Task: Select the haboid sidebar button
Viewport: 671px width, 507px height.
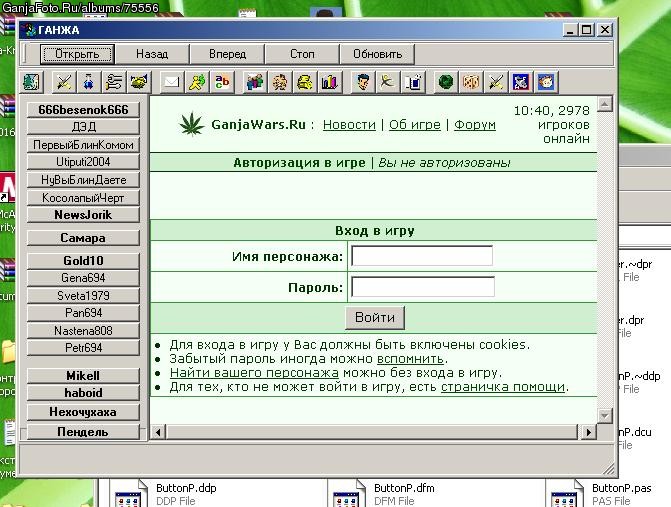Action: pos(83,393)
